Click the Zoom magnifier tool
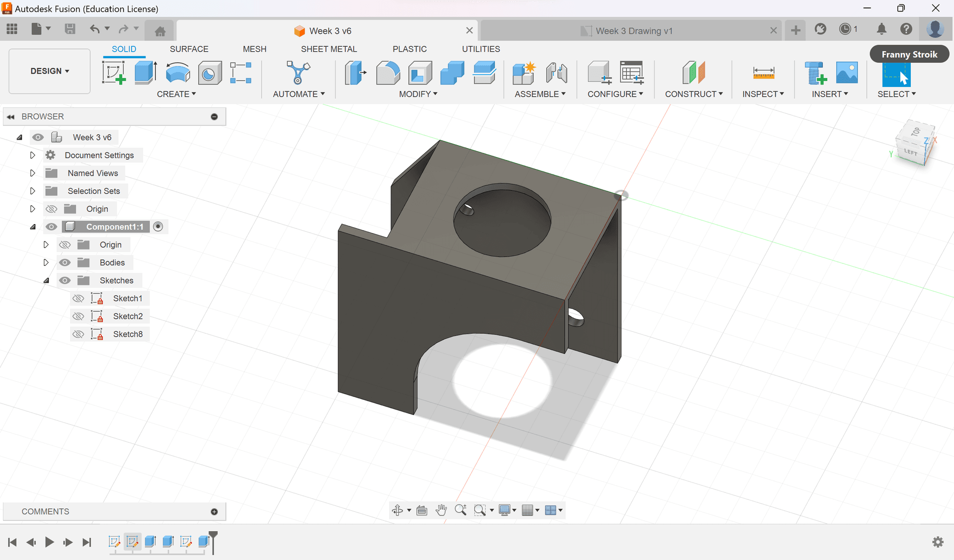954x560 pixels. click(461, 510)
